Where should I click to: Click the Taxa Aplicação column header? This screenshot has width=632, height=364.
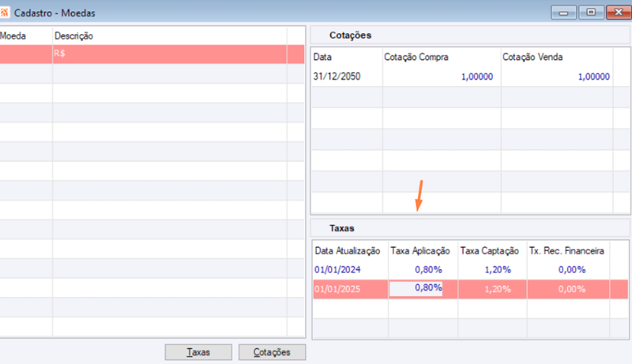(x=420, y=251)
